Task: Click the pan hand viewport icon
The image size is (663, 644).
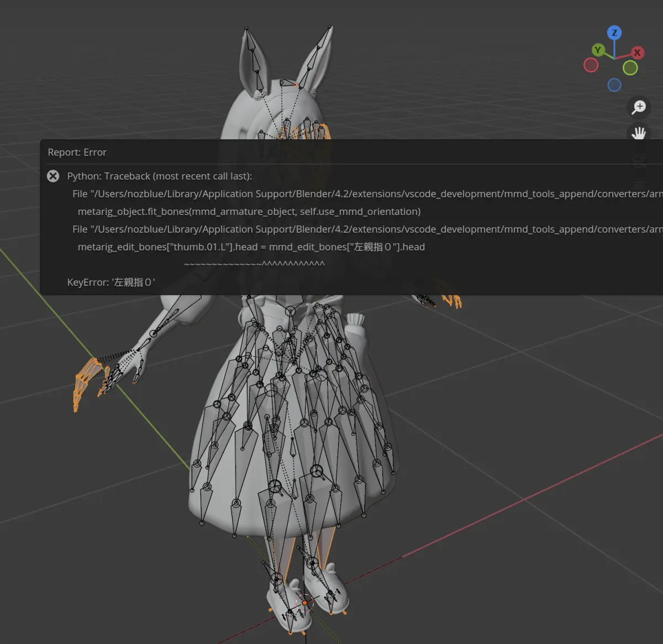Action: (x=639, y=133)
